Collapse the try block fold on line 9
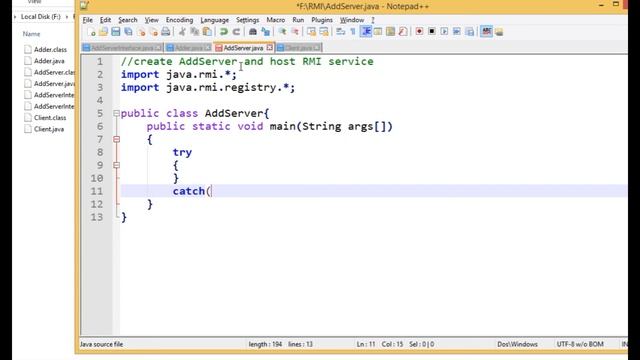The image size is (640, 360). point(116,165)
